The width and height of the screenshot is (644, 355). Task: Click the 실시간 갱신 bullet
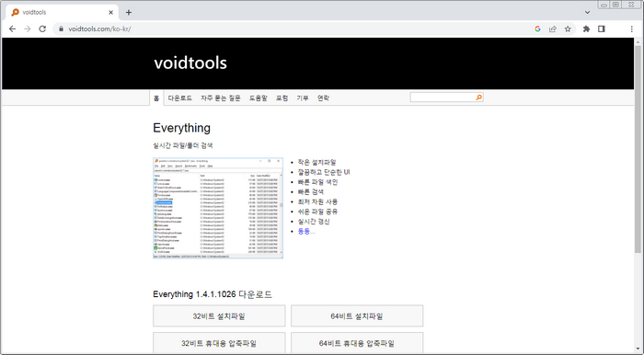(314, 222)
